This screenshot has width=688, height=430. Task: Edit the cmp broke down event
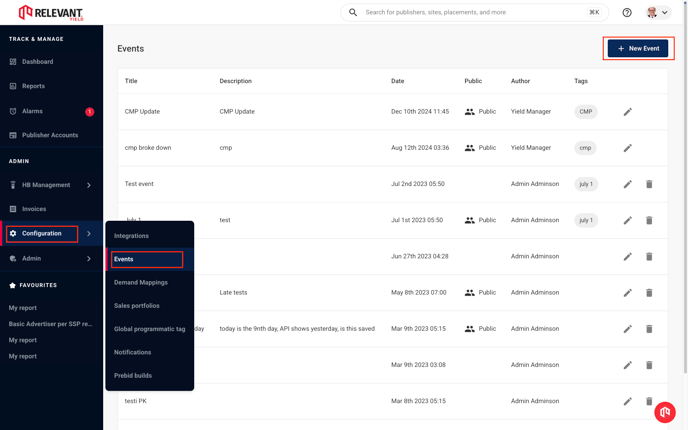point(627,148)
